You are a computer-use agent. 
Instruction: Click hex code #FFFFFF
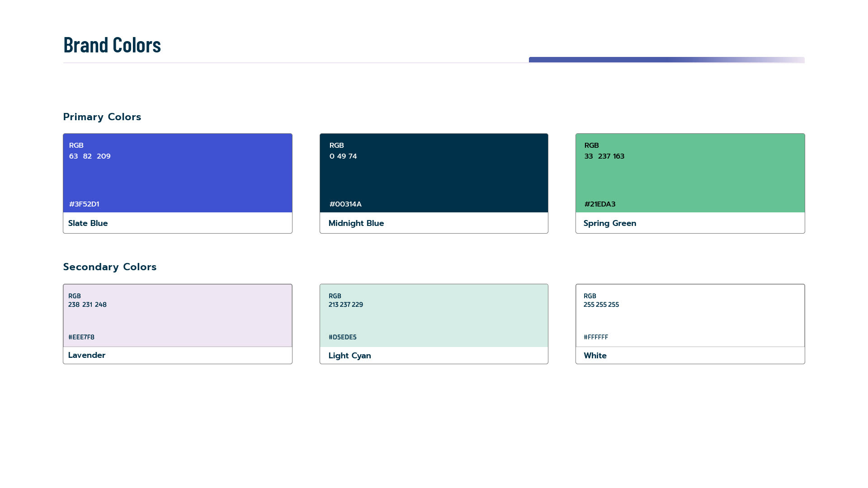pos(596,337)
